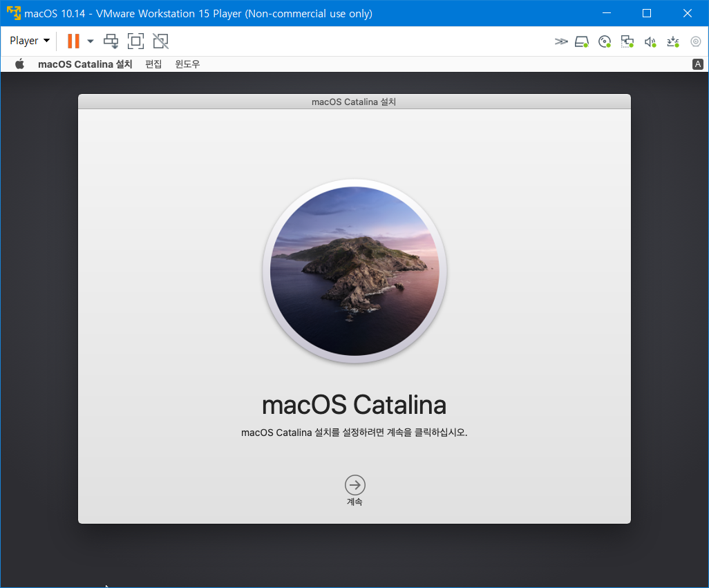Click the network adapter device icon

coord(627,42)
